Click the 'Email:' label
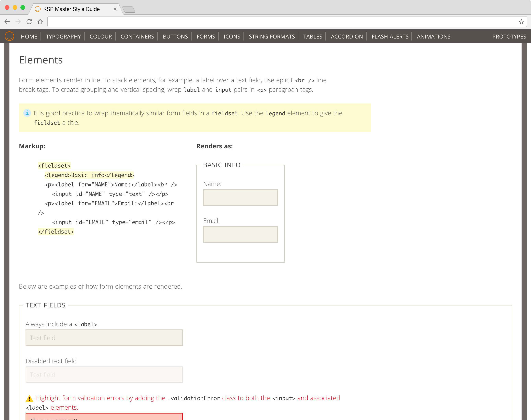This screenshot has height=420, width=531. (211, 221)
